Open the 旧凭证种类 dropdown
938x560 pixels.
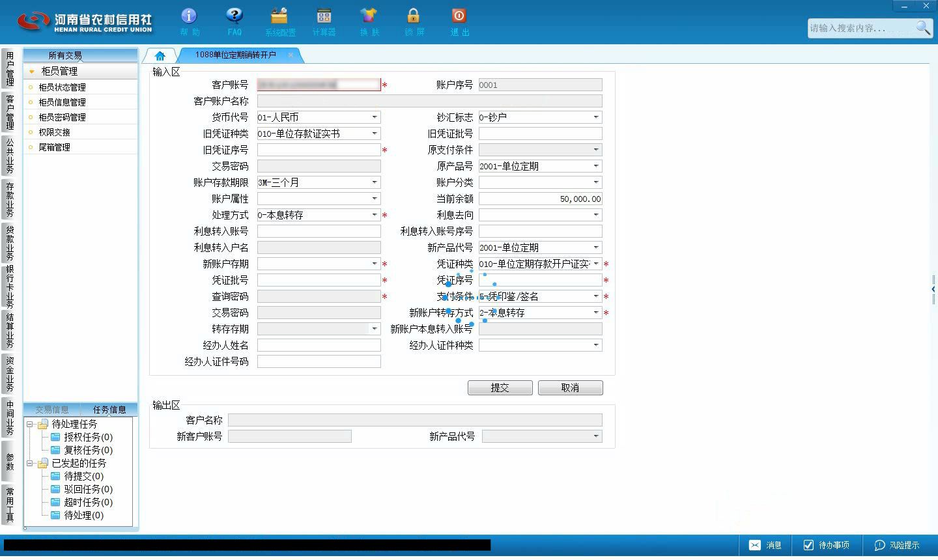point(375,133)
